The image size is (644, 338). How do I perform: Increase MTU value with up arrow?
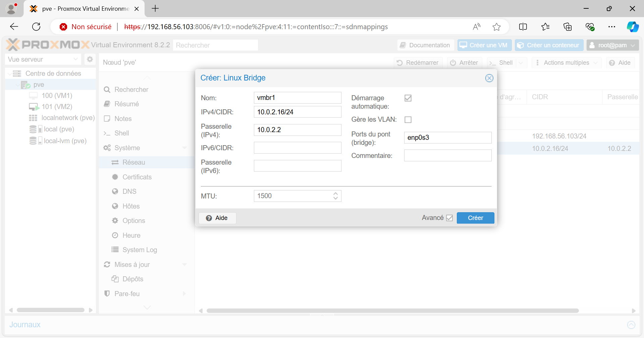click(335, 193)
